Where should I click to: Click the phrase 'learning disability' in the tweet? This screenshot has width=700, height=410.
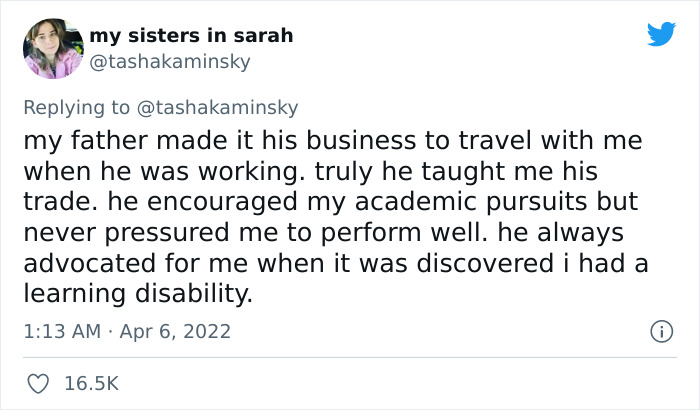[x=136, y=293]
